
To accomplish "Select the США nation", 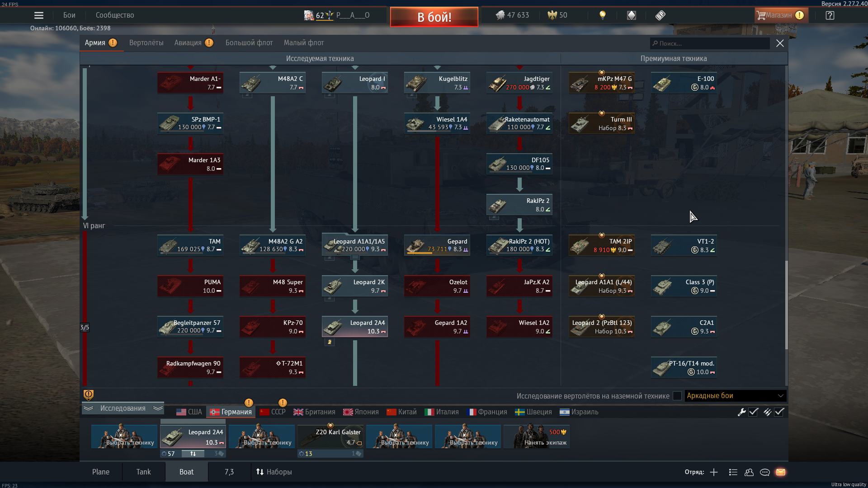I will click(189, 412).
